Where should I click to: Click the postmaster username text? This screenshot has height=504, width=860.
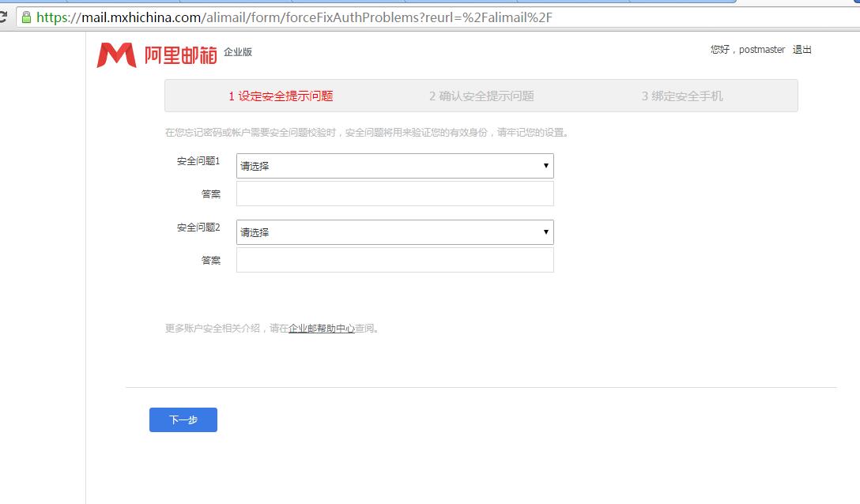[762, 50]
